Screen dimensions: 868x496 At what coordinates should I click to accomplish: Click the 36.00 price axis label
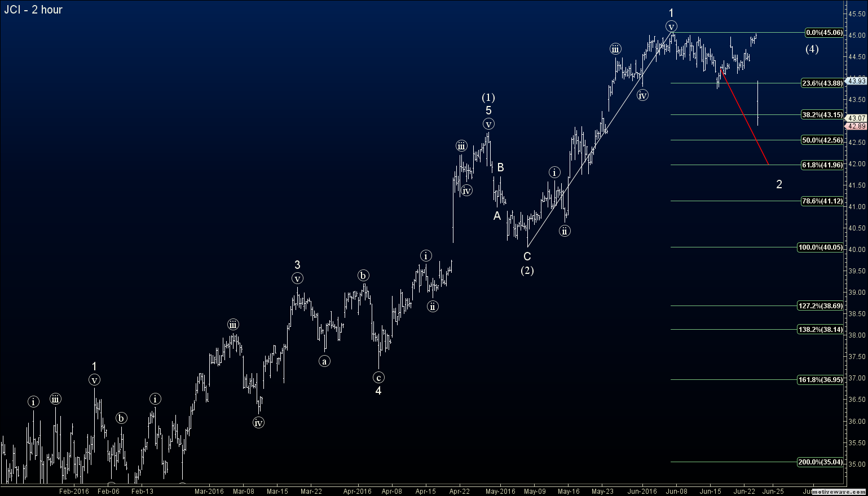pyautogui.click(x=857, y=422)
